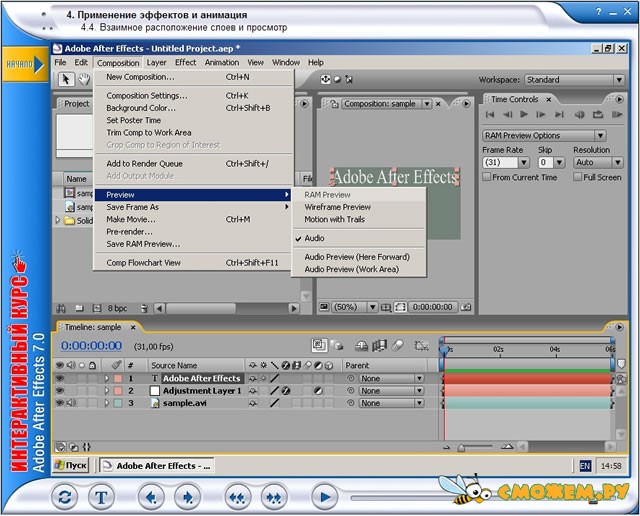The height and width of the screenshot is (516, 640).
Task: Go to next step in course player
Action: [x=187, y=497]
